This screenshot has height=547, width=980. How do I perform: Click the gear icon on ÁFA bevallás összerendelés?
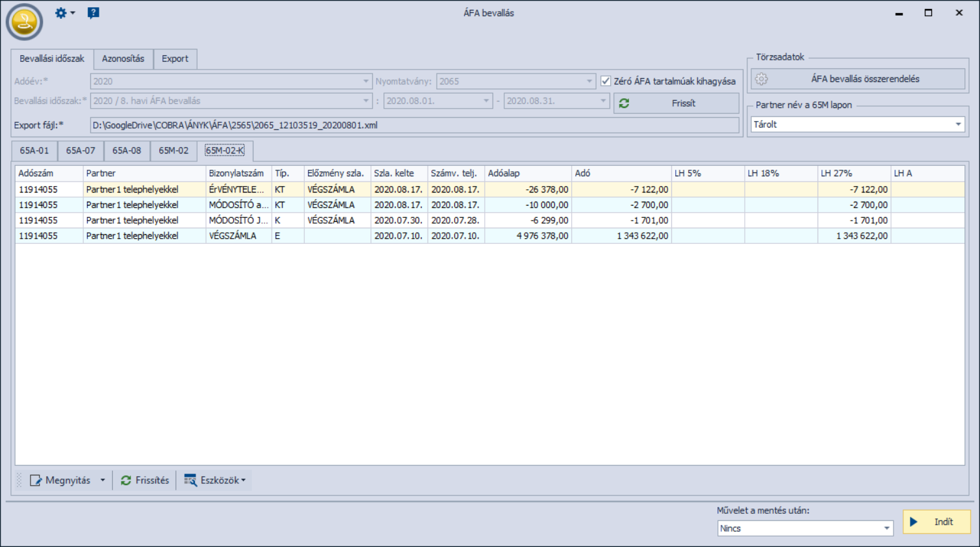pyautogui.click(x=762, y=79)
